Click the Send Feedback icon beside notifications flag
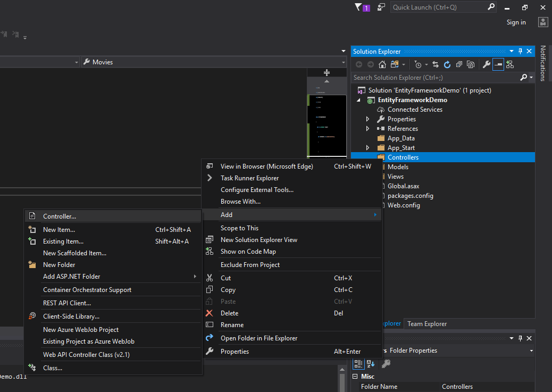This screenshot has height=392, width=552. [381, 7]
